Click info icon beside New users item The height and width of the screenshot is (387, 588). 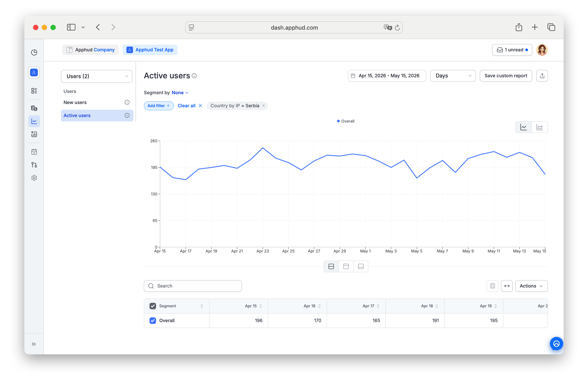pyautogui.click(x=127, y=102)
